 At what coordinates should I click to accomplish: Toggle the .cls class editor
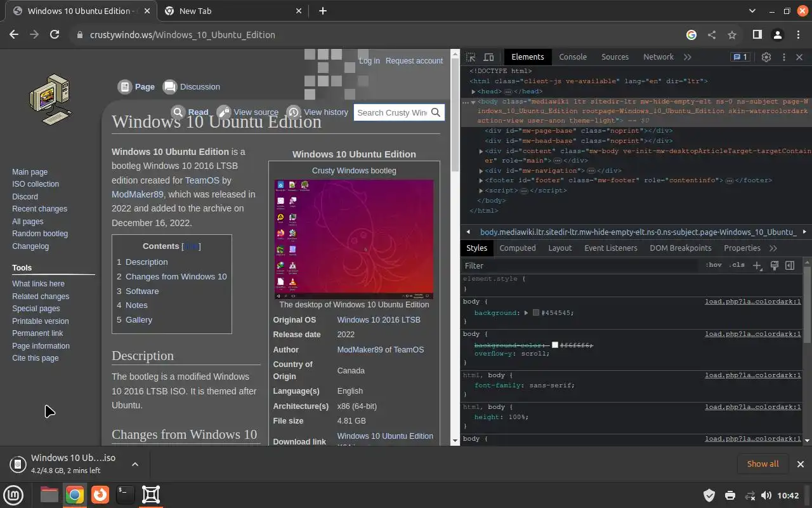point(737,265)
